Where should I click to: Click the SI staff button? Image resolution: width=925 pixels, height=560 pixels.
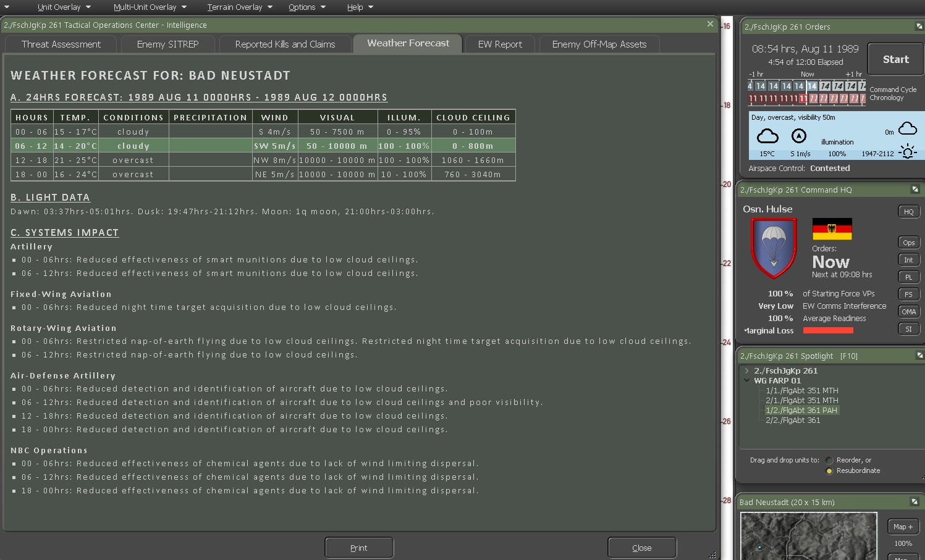[x=909, y=329]
